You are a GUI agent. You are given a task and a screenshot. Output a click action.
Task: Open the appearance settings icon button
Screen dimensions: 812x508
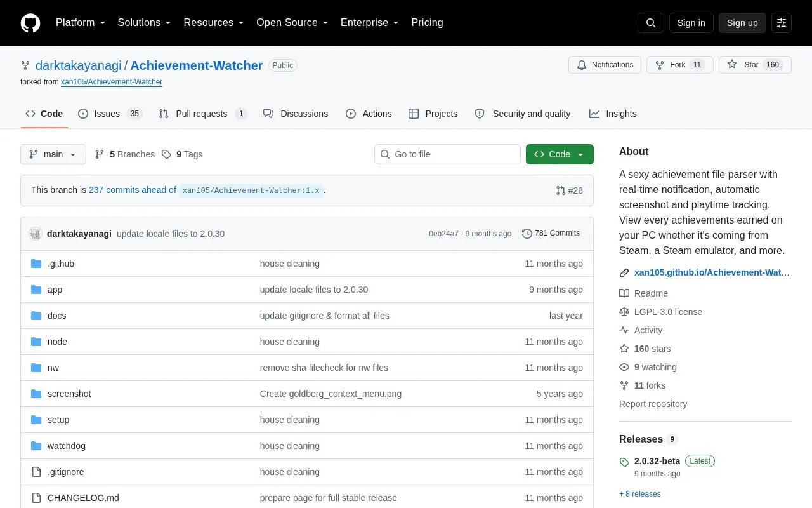[x=782, y=23]
